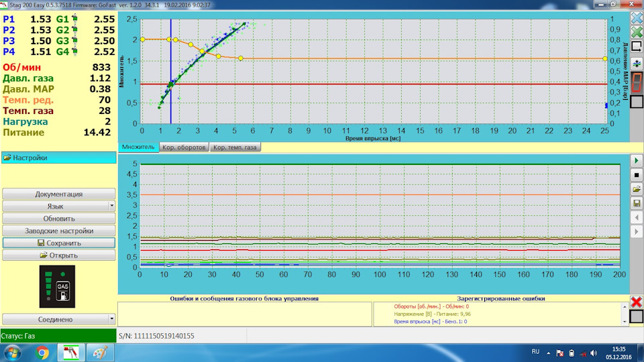The width and height of the screenshot is (644, 362).
Task: Click the Нагрузка reading label
Action: 25,121
